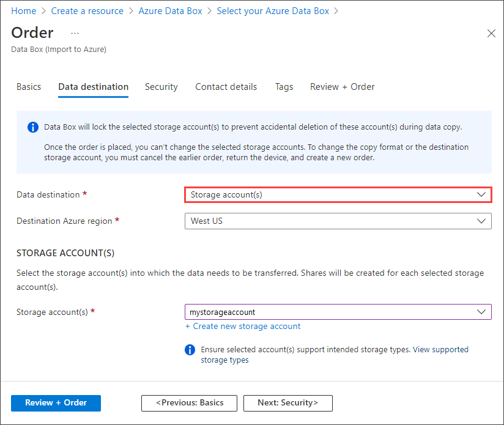Screen dimensions: 504x425
Task: Click the Next: Security button
Action: 287,403
